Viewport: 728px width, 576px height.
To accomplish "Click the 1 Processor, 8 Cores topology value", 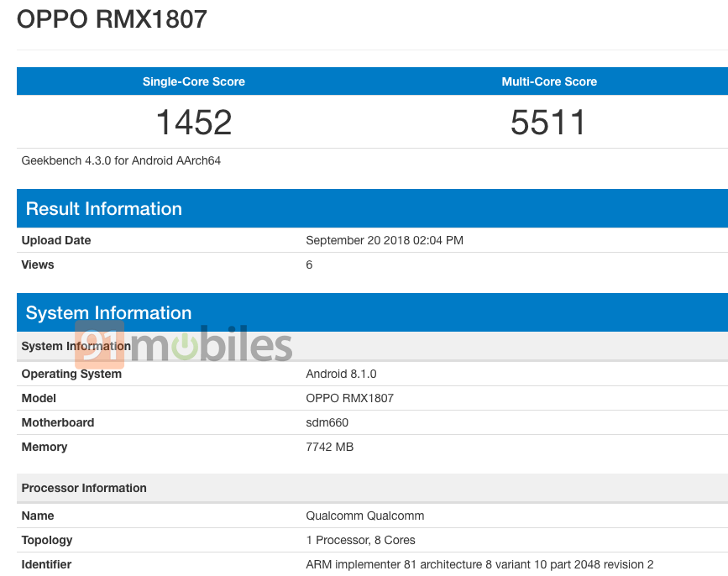I will coord(360,540).
